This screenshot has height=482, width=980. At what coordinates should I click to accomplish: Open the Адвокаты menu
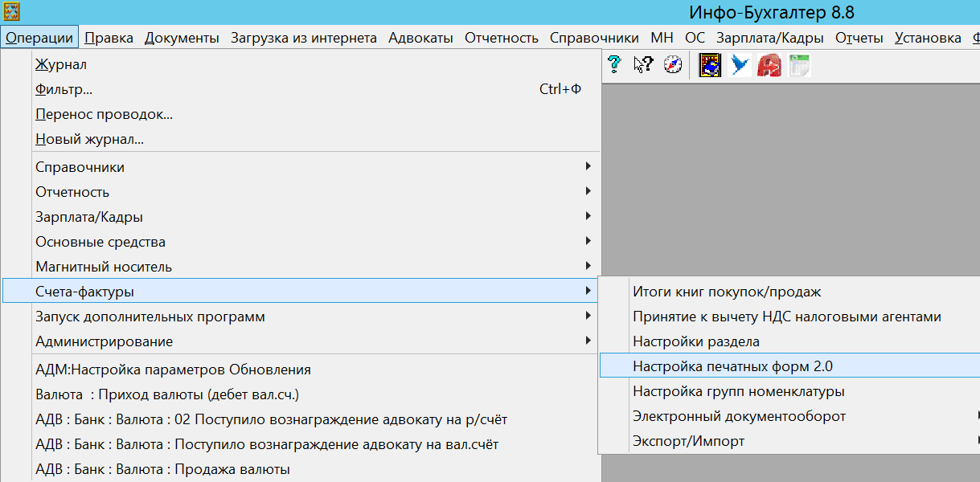pyautogui.click(x=420, y=38)
